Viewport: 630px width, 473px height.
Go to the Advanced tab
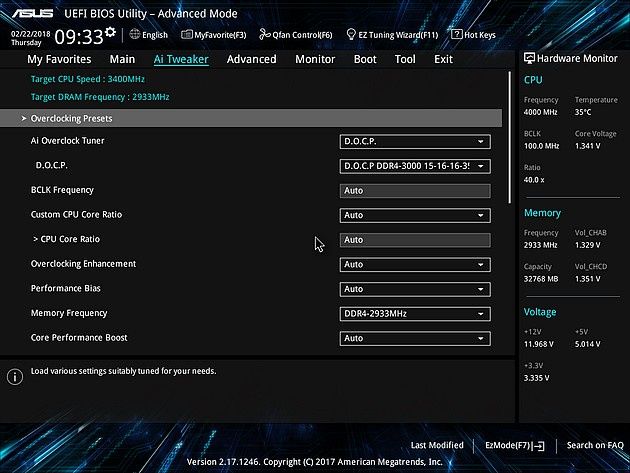252,59
